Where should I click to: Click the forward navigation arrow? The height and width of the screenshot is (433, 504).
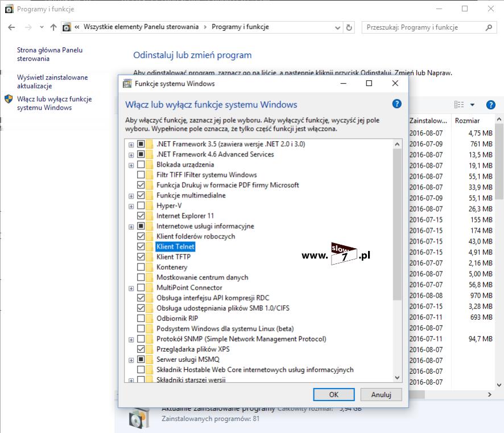28,27
